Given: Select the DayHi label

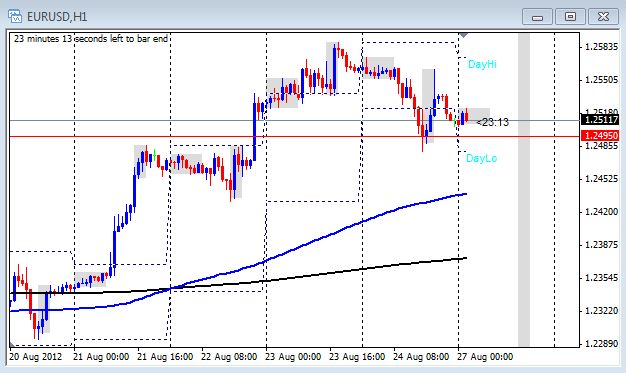Looking at the screenshot, I should pos(482,64).
